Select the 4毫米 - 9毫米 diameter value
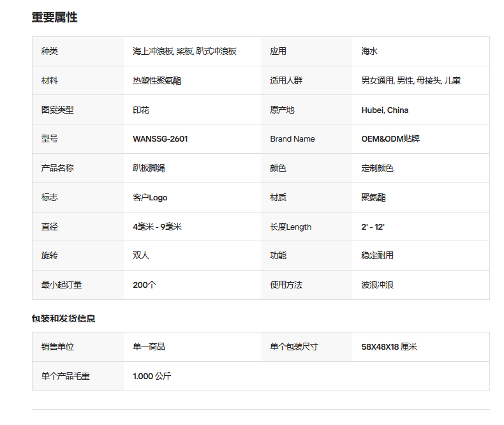The height and width of the screenshot is (425, 504). pyautogui.click(x=157, y=227)
